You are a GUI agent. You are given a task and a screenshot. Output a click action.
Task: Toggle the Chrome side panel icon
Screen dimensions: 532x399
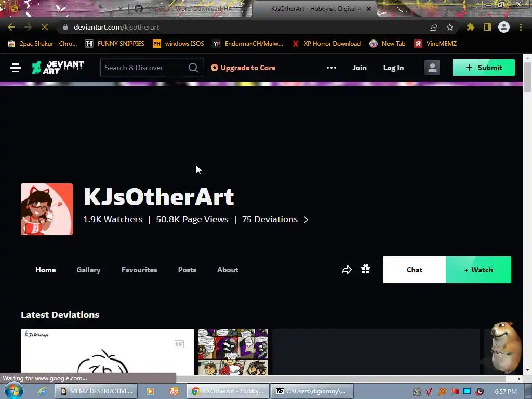pyautogui.click(x=487, y=27)
